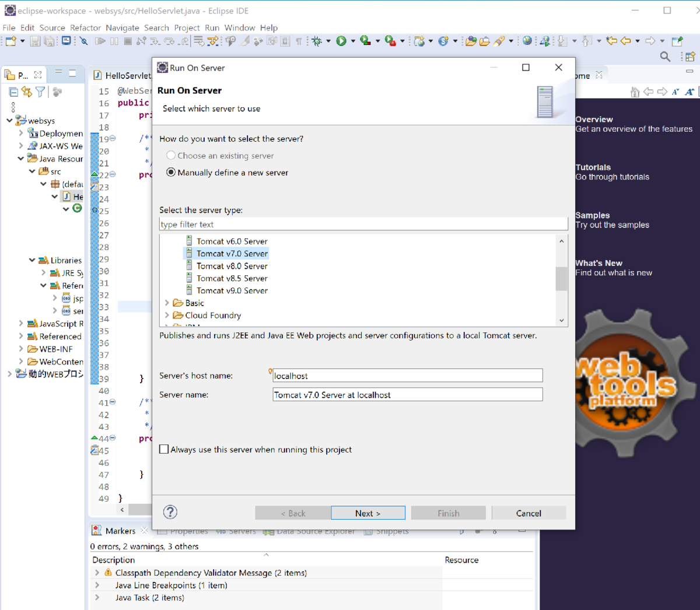Image resolution: width=700 pixels, height=610 pixels.
Task: Expand Classpath Dependency Validator Message row
Action: pos(97,573)
